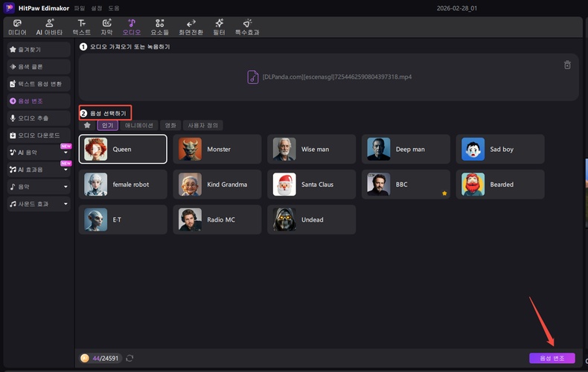Image resolution: width=588 pixels, height=372 pixels.
Task: Switch to the 애니메이션 voice category tab
Action: coord(139,126)
